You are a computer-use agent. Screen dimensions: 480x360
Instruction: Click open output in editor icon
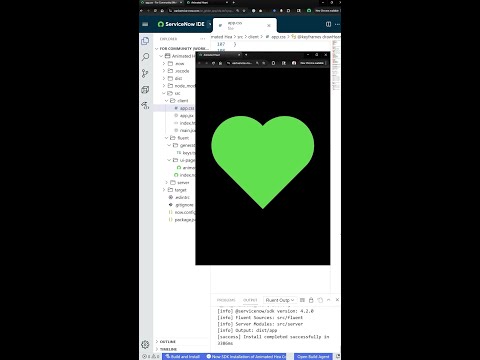point(320,300)
